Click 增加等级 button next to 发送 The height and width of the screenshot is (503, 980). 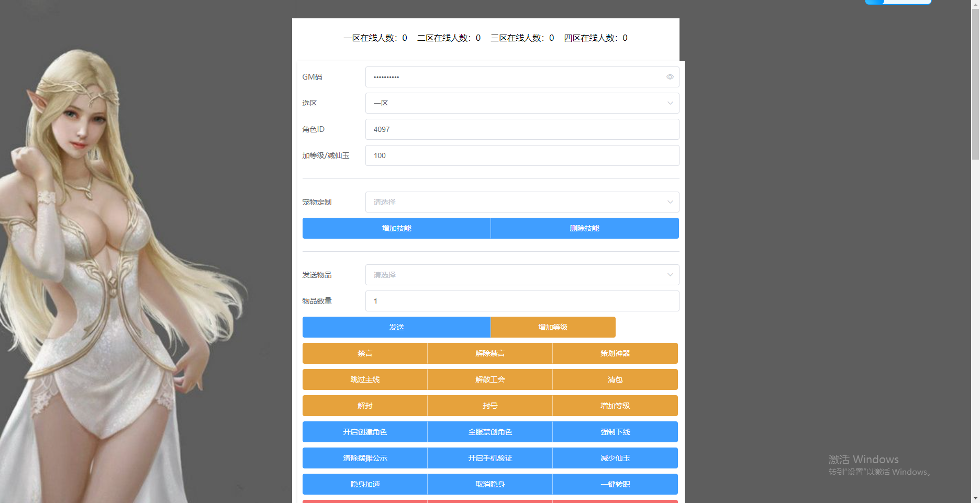click(x=553, y=327)
